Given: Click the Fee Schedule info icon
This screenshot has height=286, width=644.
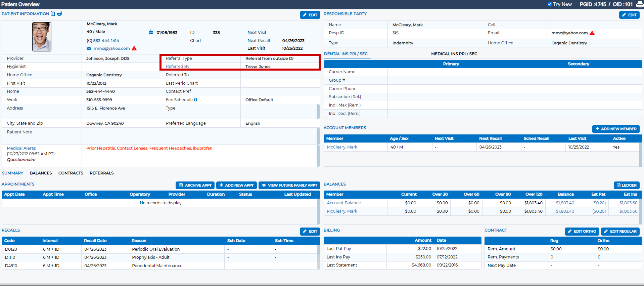Looking at the screenshot, I should (196, 100).
